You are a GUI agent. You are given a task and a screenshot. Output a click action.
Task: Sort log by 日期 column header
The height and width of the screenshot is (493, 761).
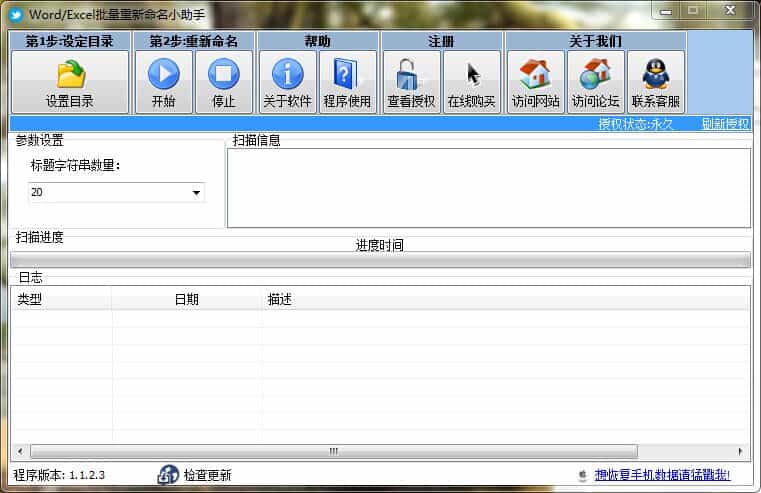tap(186, 299)
